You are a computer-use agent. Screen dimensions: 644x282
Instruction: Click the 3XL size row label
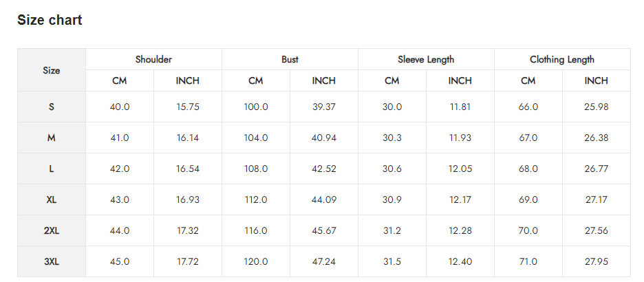coord(52,262)
